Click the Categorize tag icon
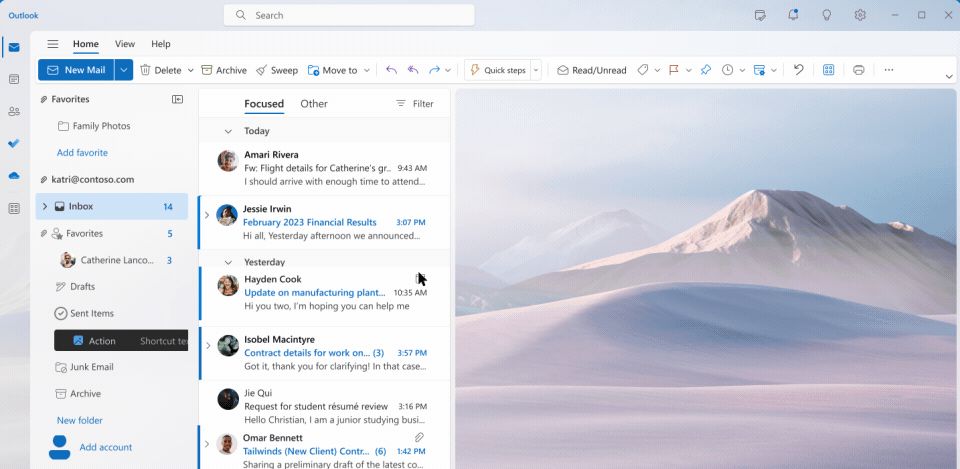 642,70
